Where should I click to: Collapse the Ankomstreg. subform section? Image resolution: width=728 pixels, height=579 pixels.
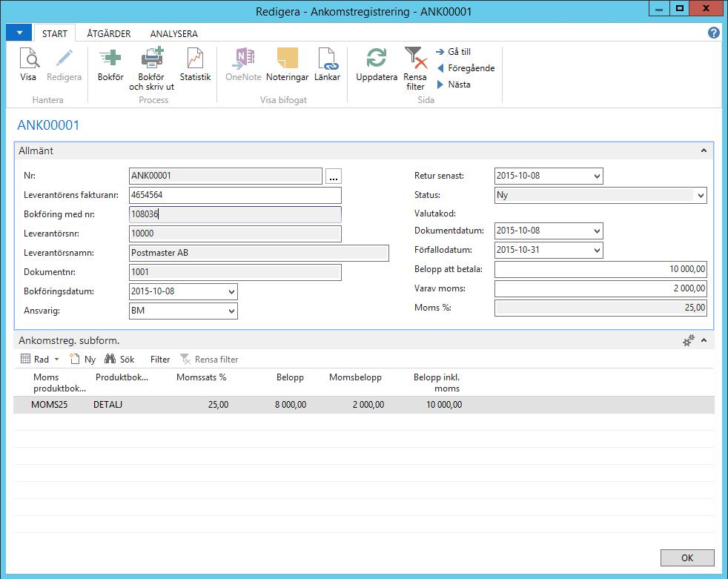pyautogui.click(x=704, y=340)
